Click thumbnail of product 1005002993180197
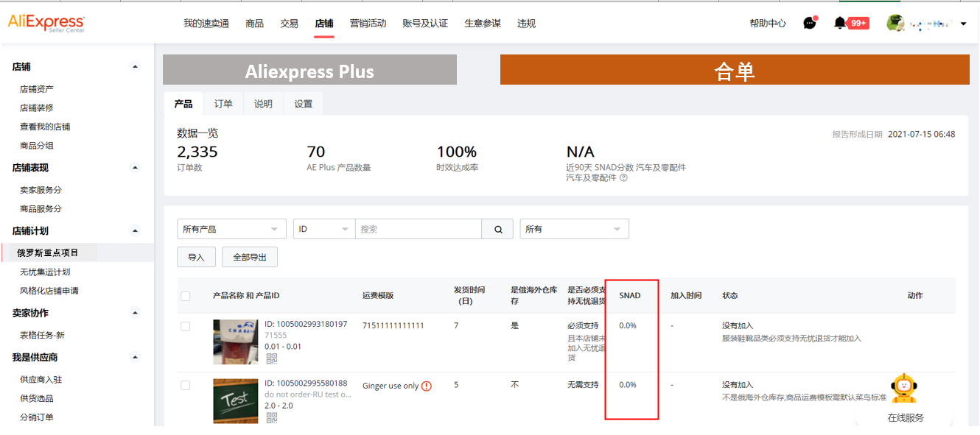980x435 pixels. [x=236, y=342]
